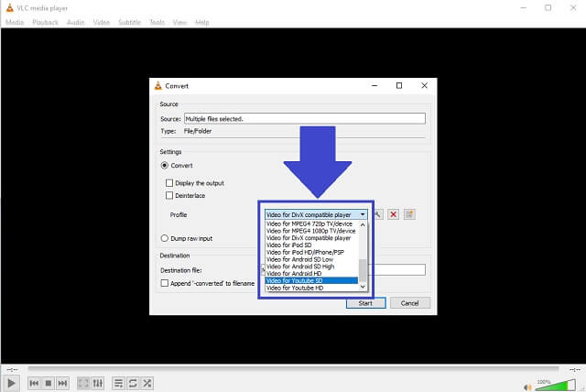Screen dimensions: 586x392
Task: Open the View menu
Action: coord(179,22)
